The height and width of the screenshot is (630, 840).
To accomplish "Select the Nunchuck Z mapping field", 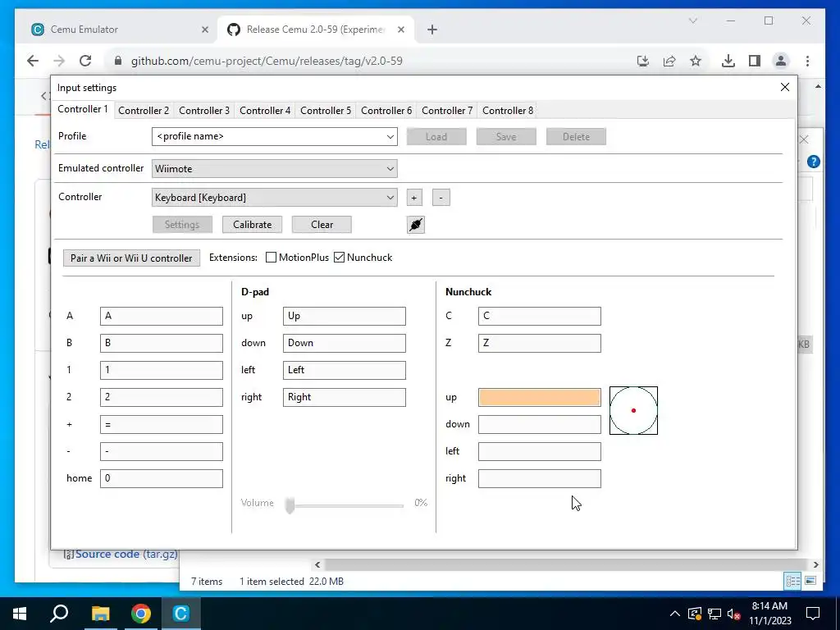I will (540, 344).
